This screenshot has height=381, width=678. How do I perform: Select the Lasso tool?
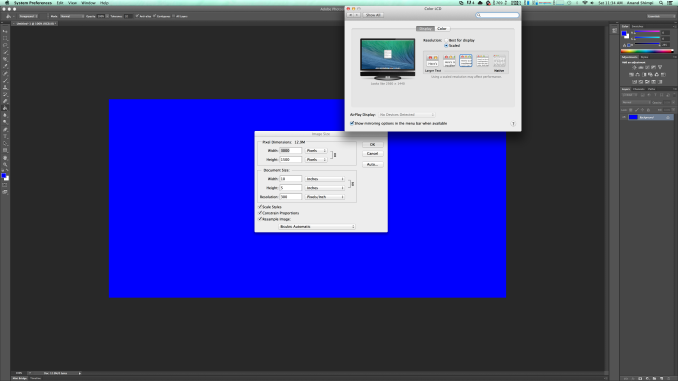click(x=5, y=45)
